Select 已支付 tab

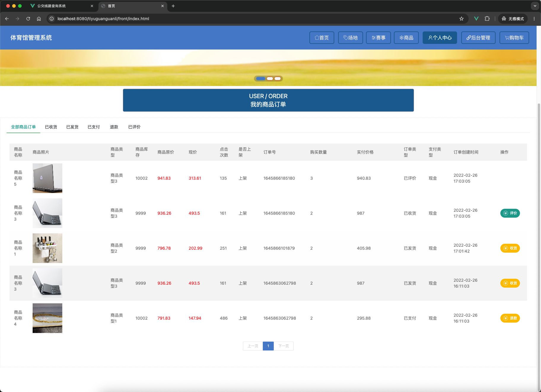(x=94, y=127)
